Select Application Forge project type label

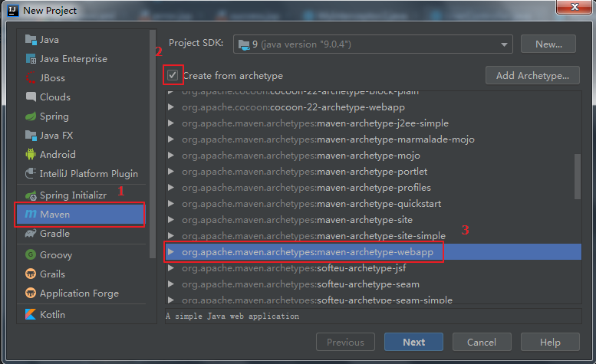pos(79,293)
